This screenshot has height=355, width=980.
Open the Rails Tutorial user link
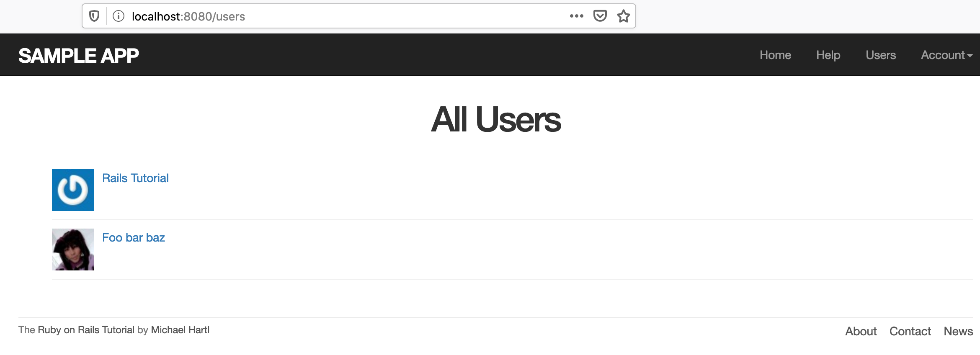135,178
